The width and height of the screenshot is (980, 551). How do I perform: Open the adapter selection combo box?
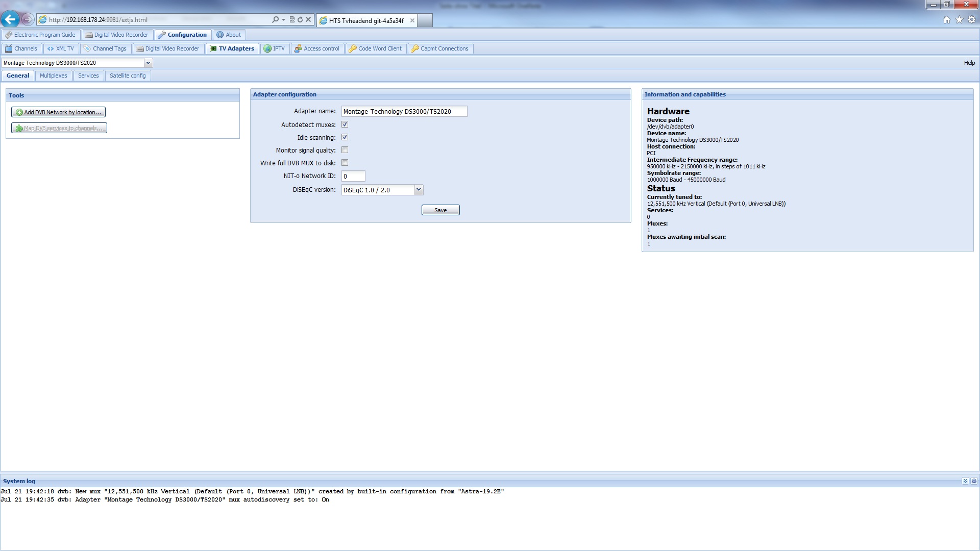(148, 63)
